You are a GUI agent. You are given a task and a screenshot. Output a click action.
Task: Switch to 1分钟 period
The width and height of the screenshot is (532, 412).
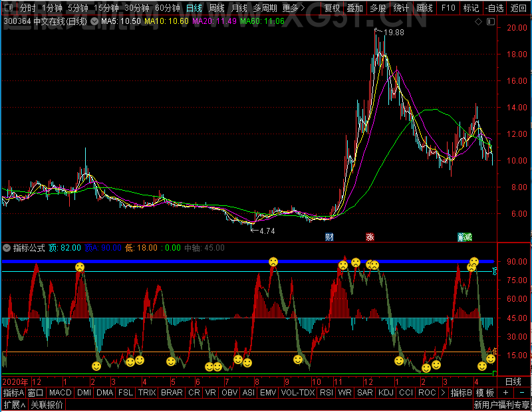(52, 8)
